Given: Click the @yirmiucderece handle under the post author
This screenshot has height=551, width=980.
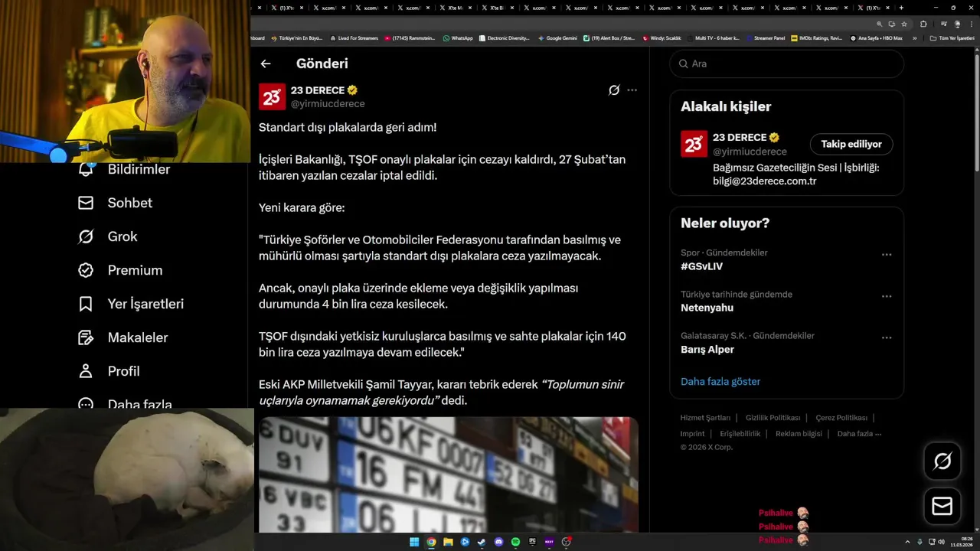Looking at the screenshot, I should [x=328, y=104].
